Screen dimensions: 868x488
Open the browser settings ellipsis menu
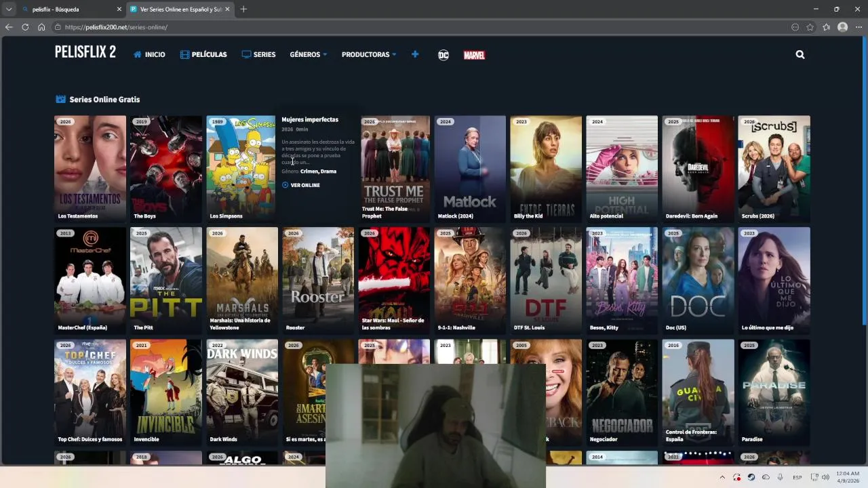tap(858, 27)
